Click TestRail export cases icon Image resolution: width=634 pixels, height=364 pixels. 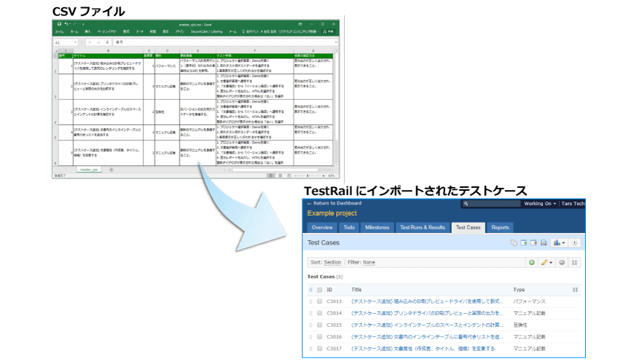(x=533, y=243)
